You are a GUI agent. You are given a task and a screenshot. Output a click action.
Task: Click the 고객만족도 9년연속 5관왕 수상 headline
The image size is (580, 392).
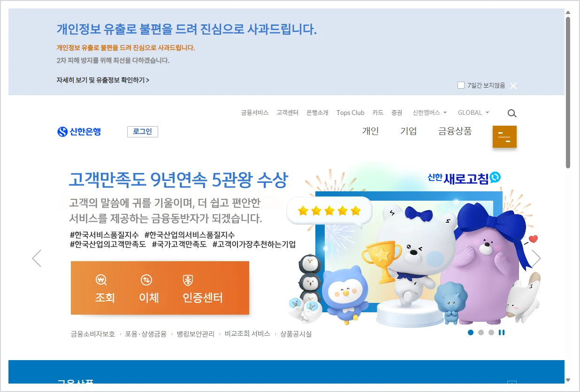coord(178,179)
